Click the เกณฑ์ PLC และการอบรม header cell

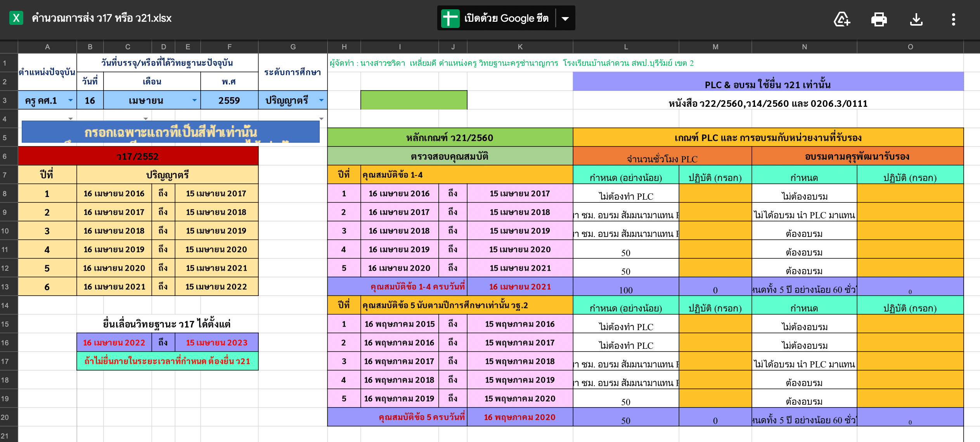pyautogui.click(x=768, y=137)
